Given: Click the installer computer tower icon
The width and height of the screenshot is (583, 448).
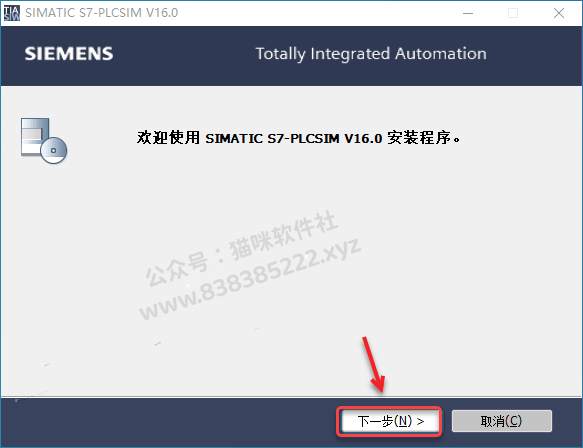Looking at the screenshot, I should pos(35,137).
